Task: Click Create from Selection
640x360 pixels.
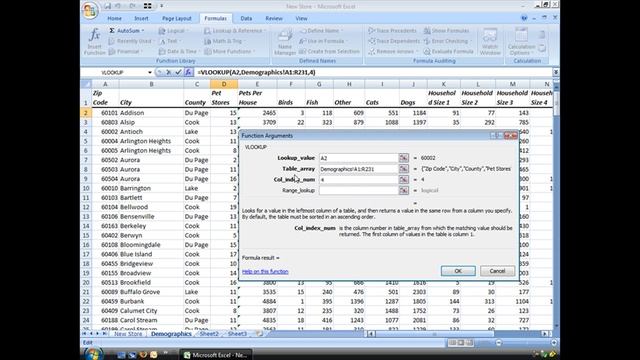Action: [329, 51]
